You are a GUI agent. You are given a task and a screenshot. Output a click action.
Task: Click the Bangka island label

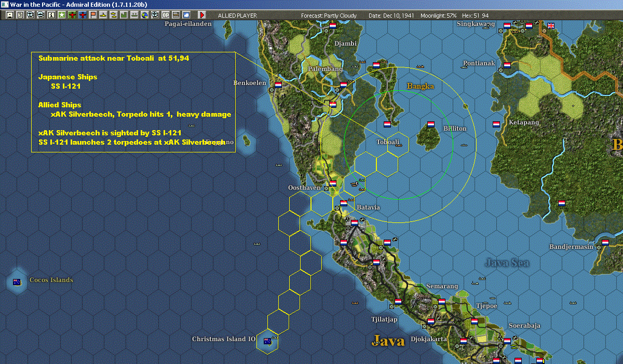(x=420, y=86)
